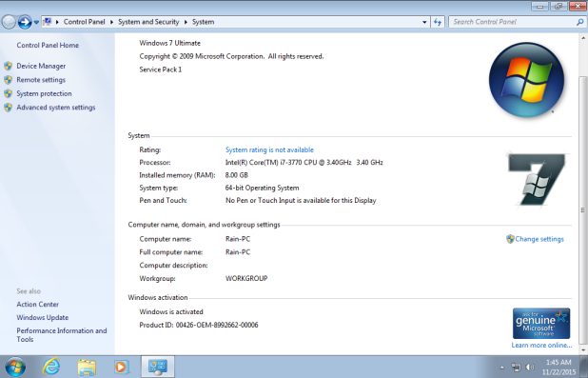Expand arrow after Control Panel breadcrumb
This screenshot has width=588, height=378.
pyautogui.click(x=111, y=22)
